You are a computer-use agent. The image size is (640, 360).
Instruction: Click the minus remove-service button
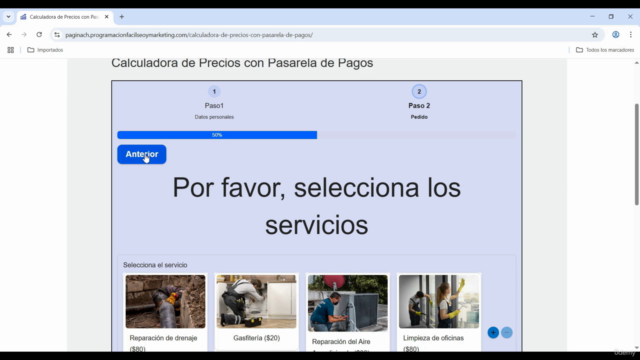(x=507, y=332)
